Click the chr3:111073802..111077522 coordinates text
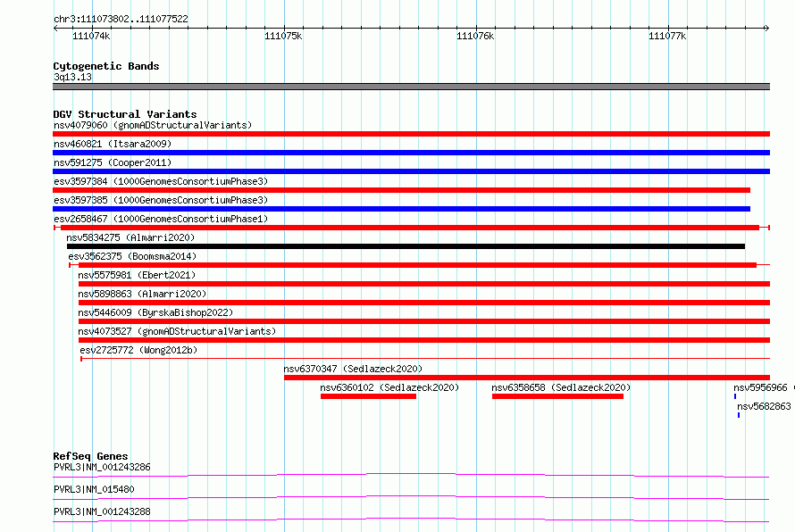The image size is (795, 532). point(121,19)
